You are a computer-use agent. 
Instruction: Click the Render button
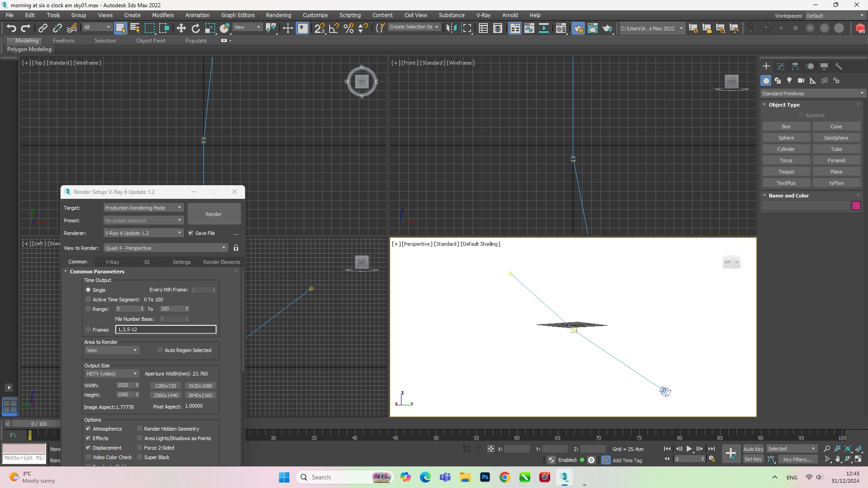click(x=213, y=214)
